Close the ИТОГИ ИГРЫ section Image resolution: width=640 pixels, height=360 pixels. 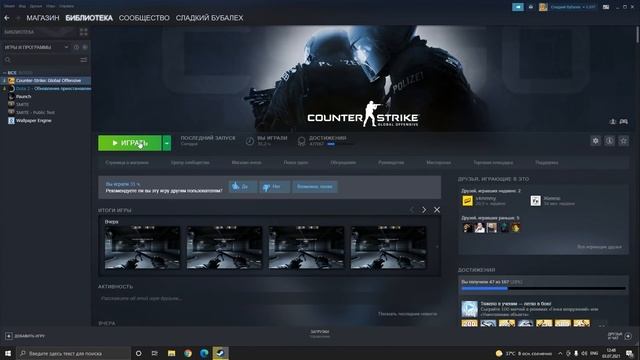pos(437,210)
